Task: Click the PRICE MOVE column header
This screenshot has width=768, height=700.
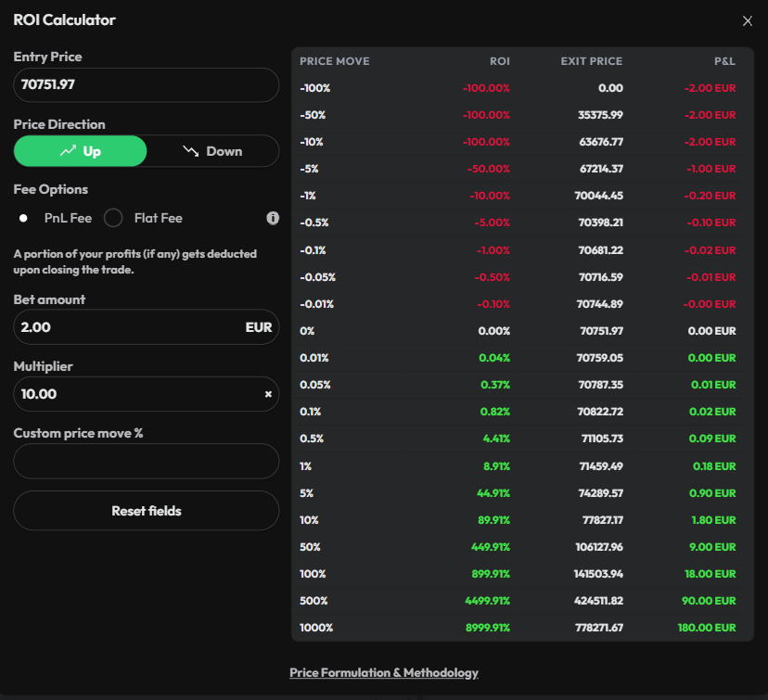Action: [335, 61]
